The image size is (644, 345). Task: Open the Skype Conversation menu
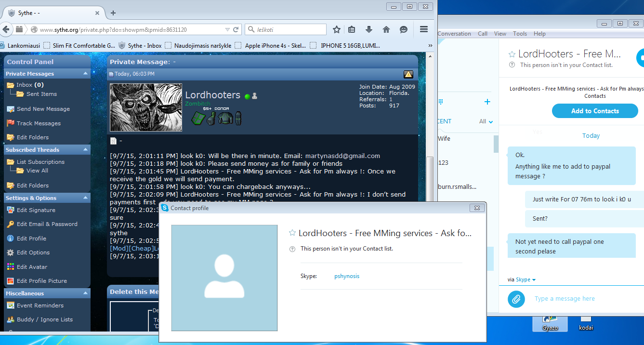click(454, 34)
